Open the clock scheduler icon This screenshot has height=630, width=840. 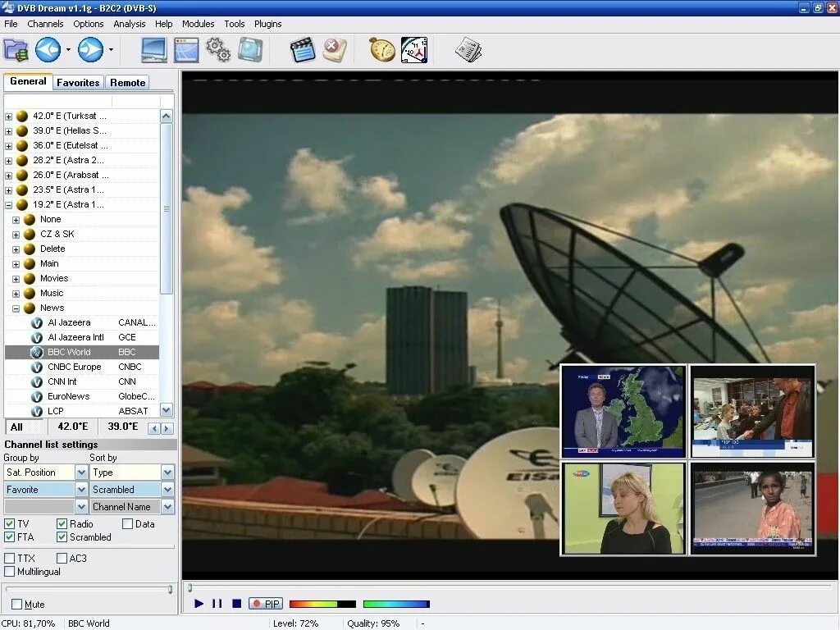click(414, 50)
